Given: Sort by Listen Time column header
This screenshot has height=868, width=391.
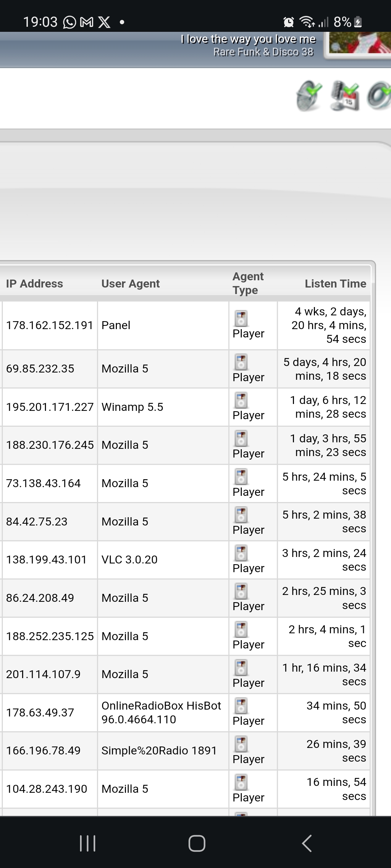Looking at the screenshot, I should (335, 284).
